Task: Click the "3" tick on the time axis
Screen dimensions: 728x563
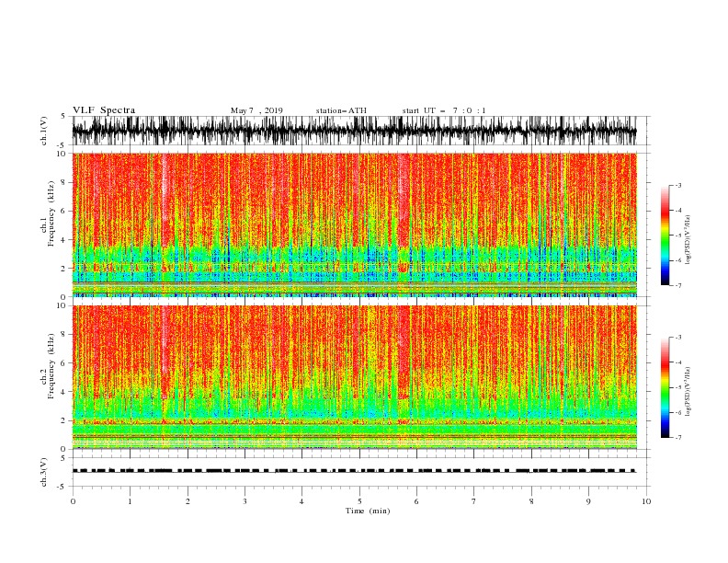Action: (x=245, y=501)
